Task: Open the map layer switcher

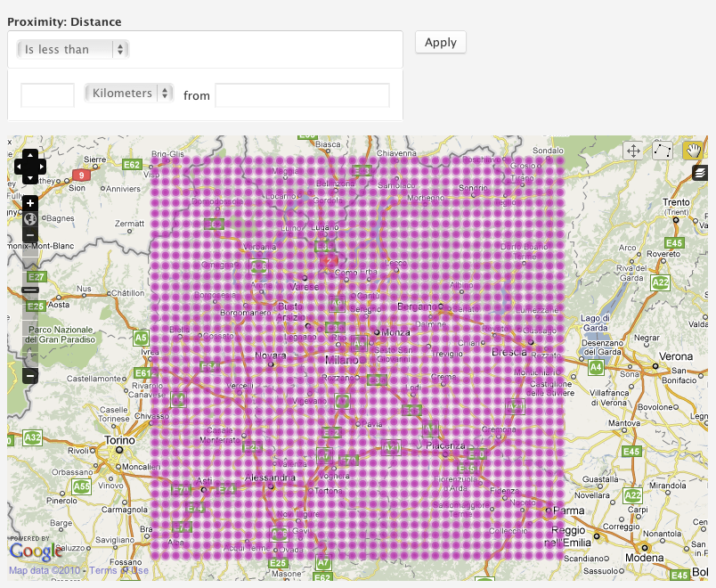Action: coord(700,173)
